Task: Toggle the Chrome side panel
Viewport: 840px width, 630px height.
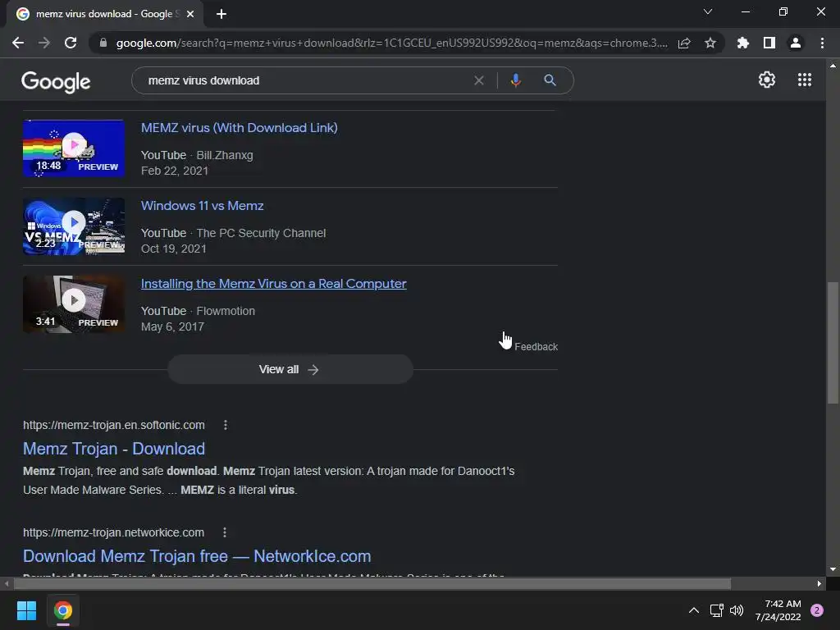Action: click(x=769, y=43)
